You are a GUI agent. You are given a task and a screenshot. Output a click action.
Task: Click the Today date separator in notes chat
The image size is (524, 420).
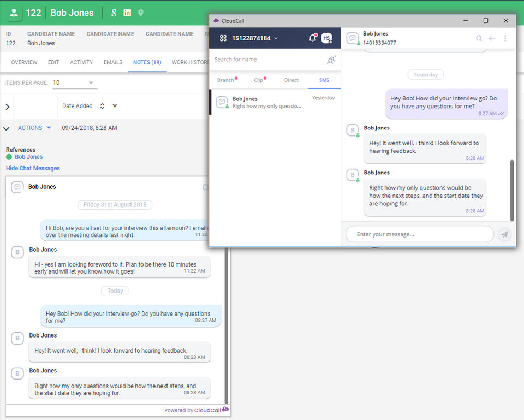pyautogui.click(x=115, y=291)
